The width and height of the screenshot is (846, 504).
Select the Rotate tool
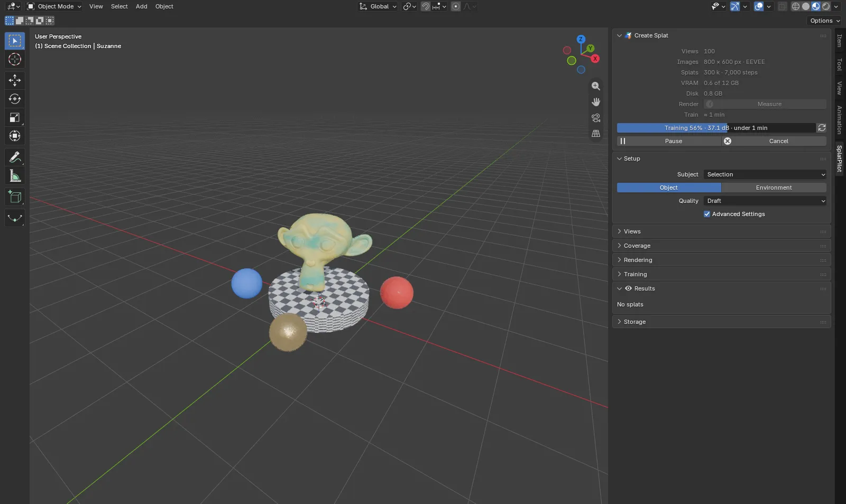tap(15, 99)
